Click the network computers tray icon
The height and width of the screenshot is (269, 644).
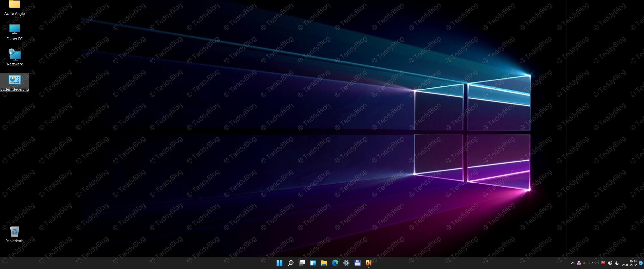579,263
